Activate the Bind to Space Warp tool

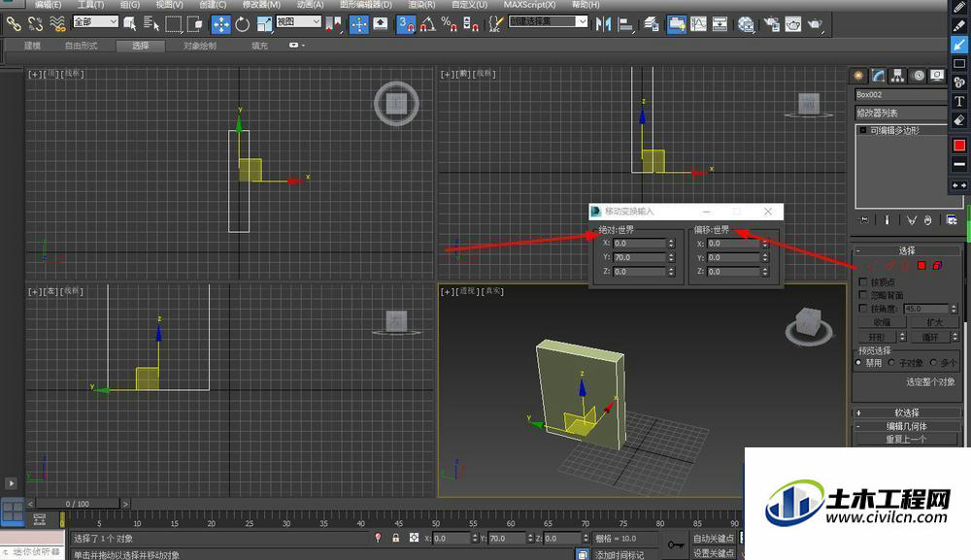point(57,24)
